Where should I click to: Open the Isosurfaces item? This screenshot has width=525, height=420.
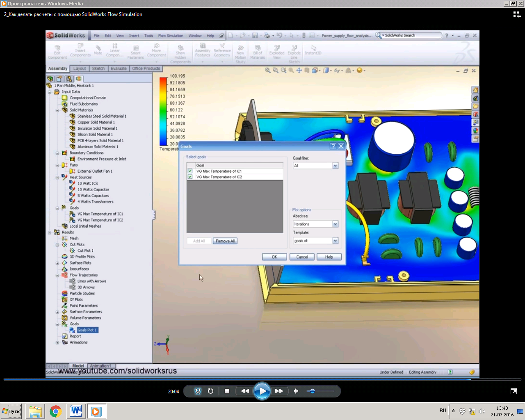click(75, 269)
